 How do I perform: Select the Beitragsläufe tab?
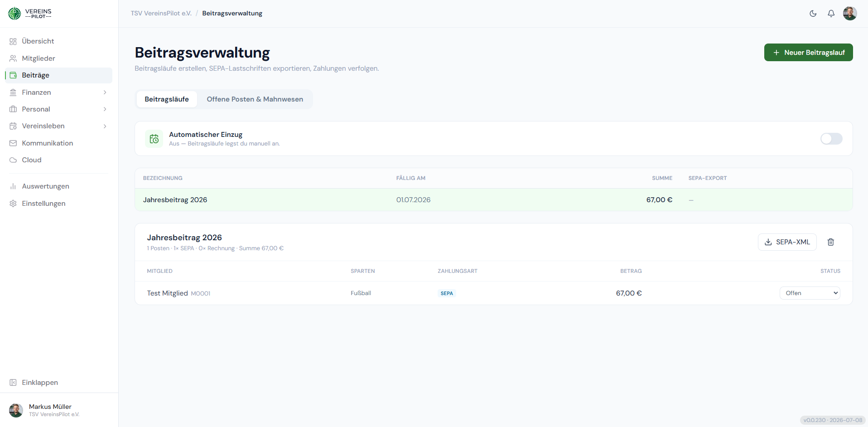[167, 99]
